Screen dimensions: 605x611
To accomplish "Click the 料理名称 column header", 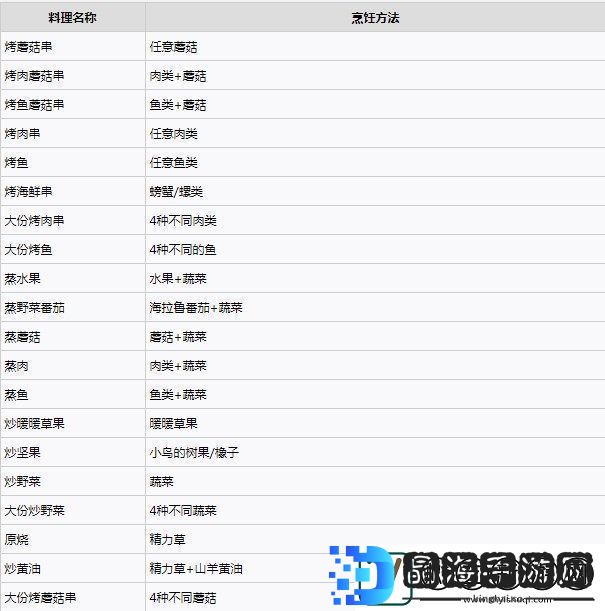I will click(72, 18).
